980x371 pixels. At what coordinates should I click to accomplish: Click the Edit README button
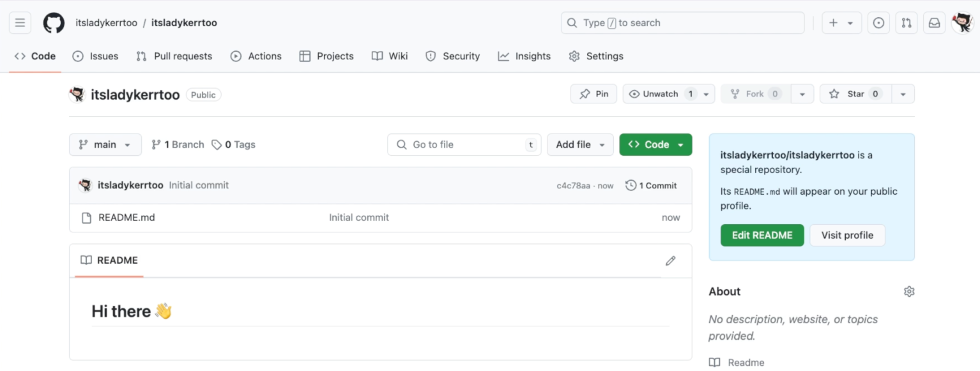pyautogui.click(x=762, y=235)
